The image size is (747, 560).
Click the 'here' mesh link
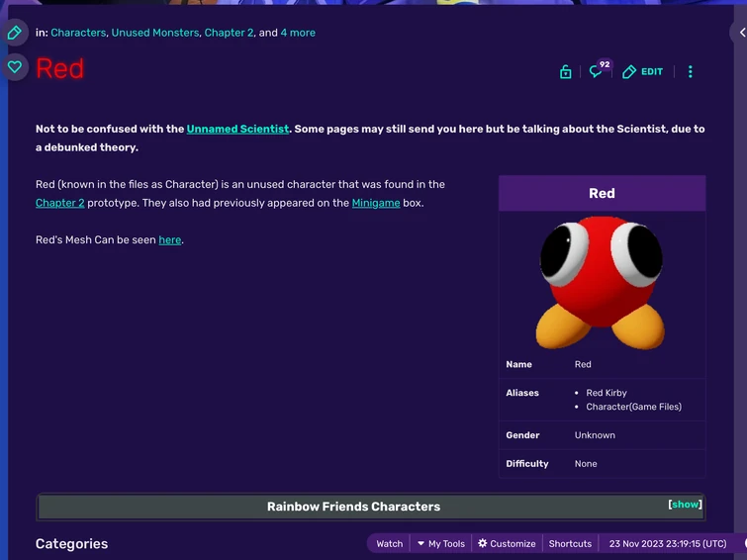169,239
